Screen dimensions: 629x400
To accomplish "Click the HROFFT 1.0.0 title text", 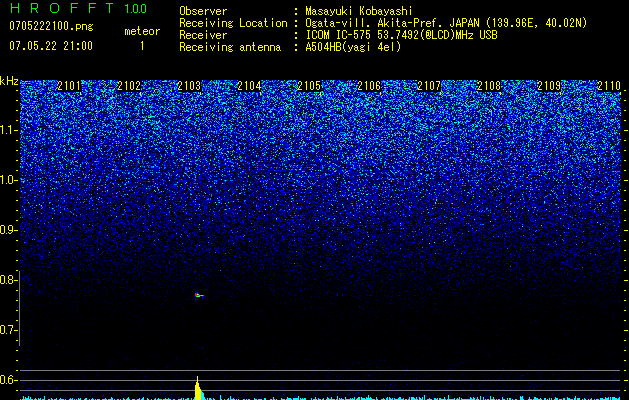I will point(78,8).
